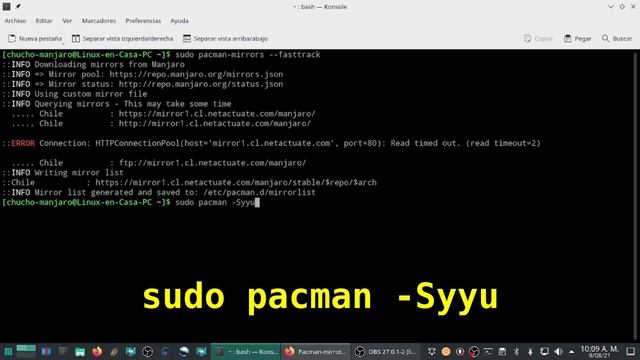Viewport: 640px width, 360px height.
Task: Click the orange circle tray icon
Action: 446,351
